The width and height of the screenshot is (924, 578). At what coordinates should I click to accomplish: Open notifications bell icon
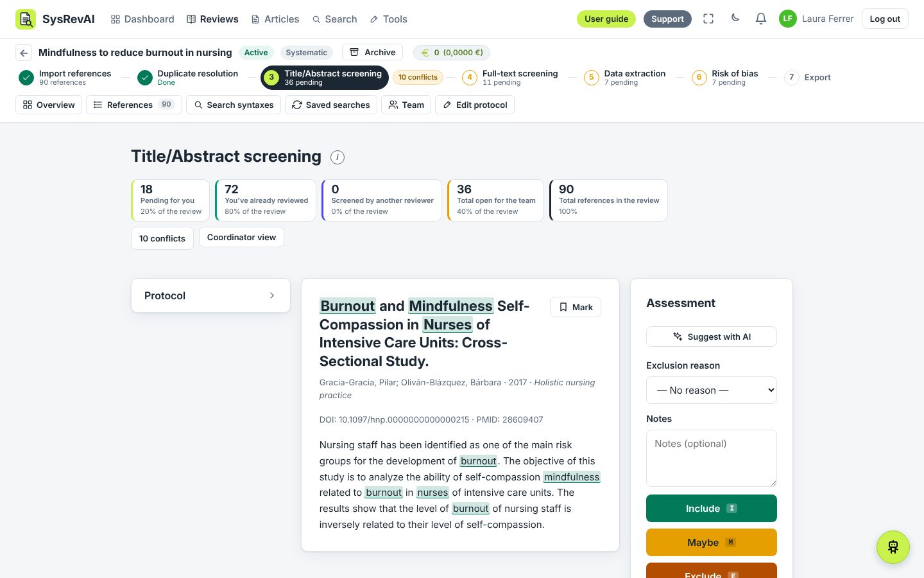click(x=760, y=19)
